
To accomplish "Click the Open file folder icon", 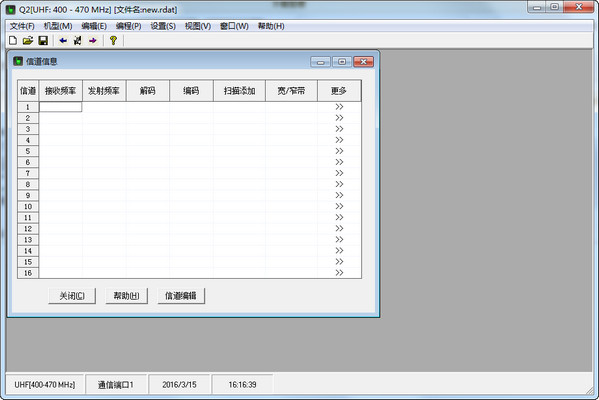I will [x=28, y=40].
